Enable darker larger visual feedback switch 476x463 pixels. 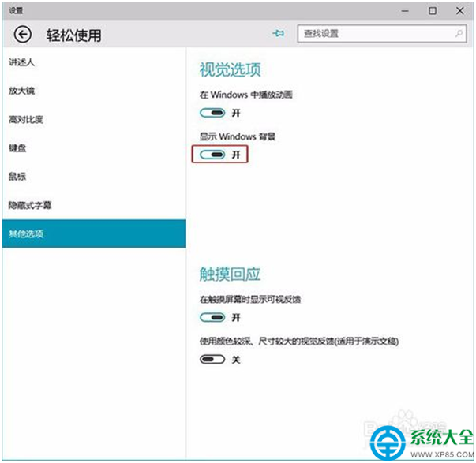click(x=212, y=360)
